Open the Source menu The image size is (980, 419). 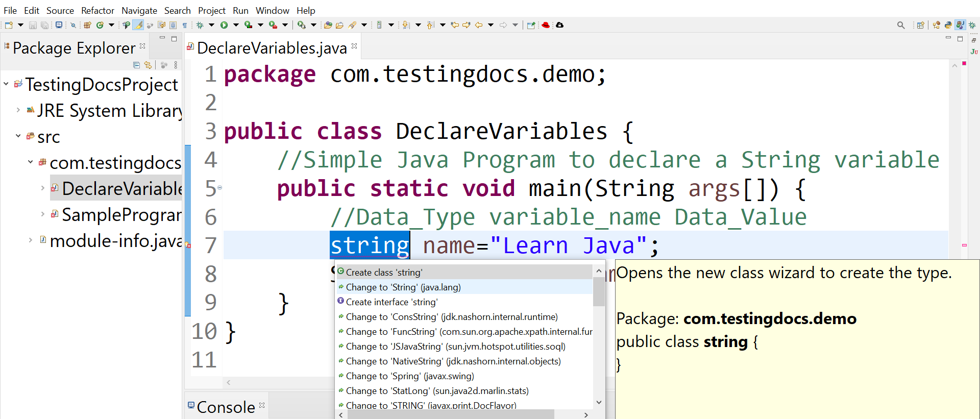pos(60,10)
